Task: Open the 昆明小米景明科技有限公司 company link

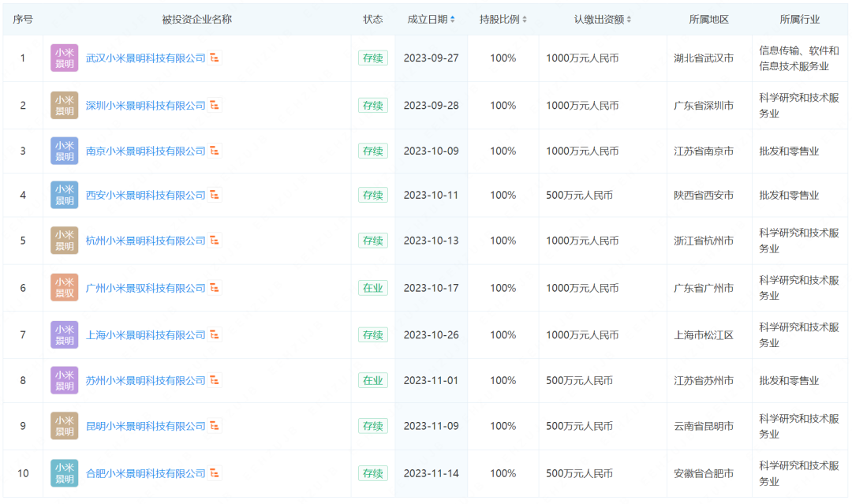Action: (146, 427)
